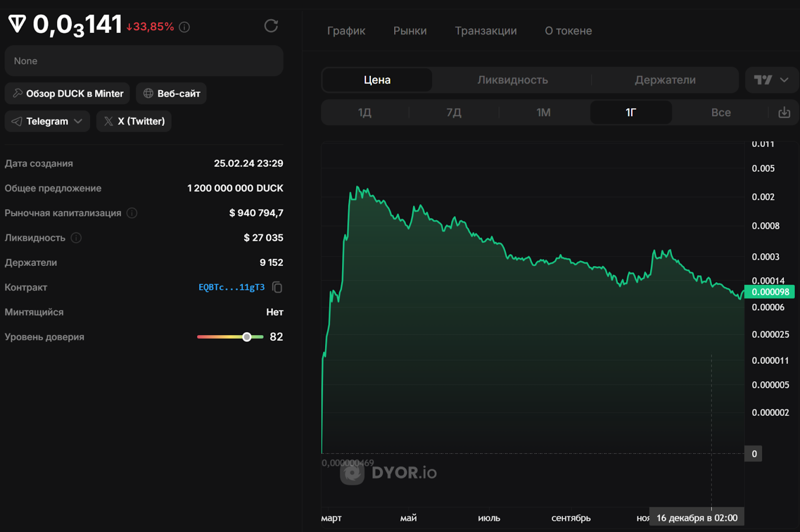The height and width of the screenshot is (532, 800).
Task: Switch to the График tab
Action: (x=346, y=30)
